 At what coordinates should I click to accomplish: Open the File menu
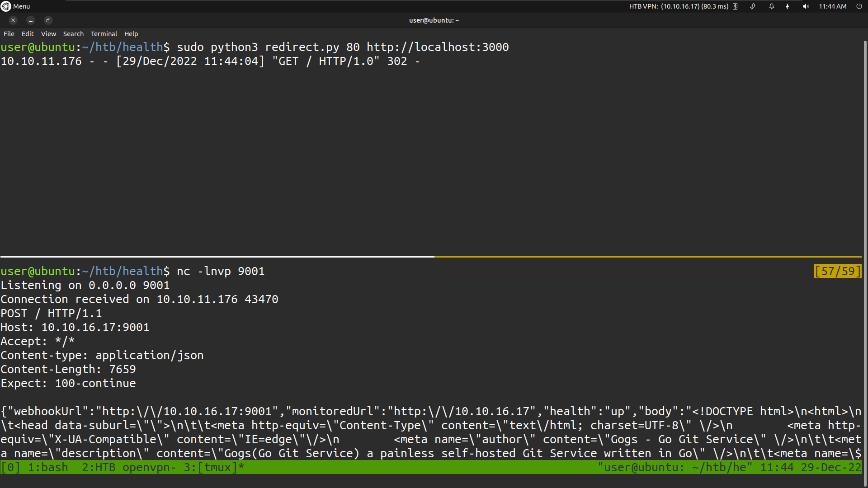(x=9, y=34)
